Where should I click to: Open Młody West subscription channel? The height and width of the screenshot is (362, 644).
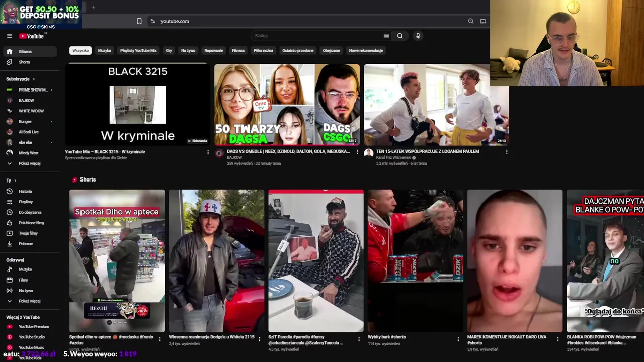[x=30, y=153]
